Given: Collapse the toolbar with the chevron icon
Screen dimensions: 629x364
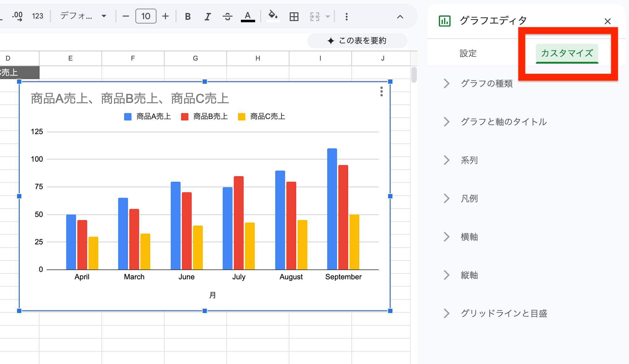Looking at the screenshot, I should pos(400,17).
